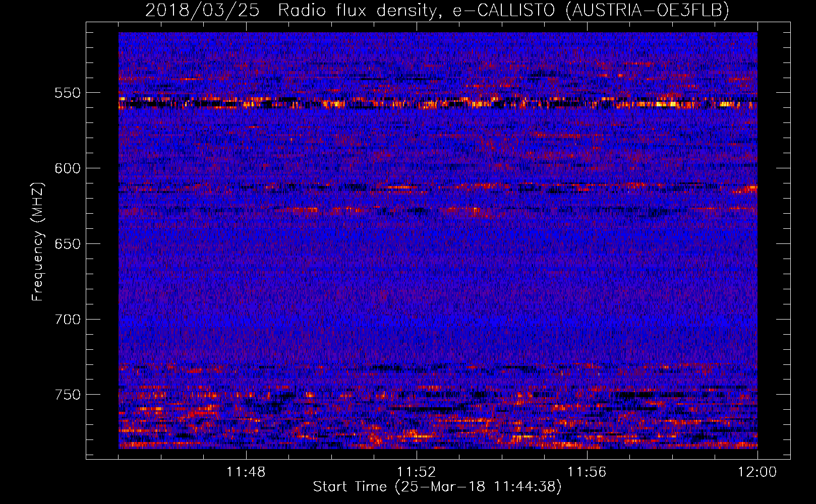The height and width of the screenshot is (504, 816).
Task: Click the 700 frequency tick label
Action: [x=68, y=320]
